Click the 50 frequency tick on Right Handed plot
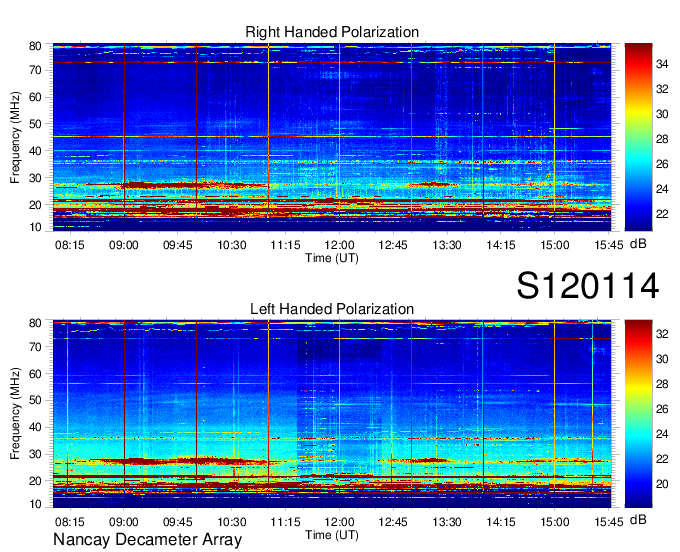Image resolution: width=680 pixels, height=552 pixels. 35,124
